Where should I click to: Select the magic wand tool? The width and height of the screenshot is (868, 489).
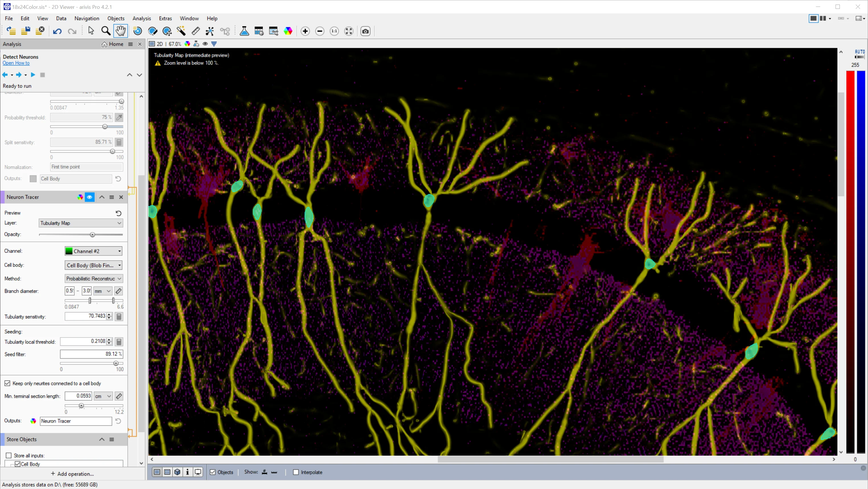click(181, 31)
